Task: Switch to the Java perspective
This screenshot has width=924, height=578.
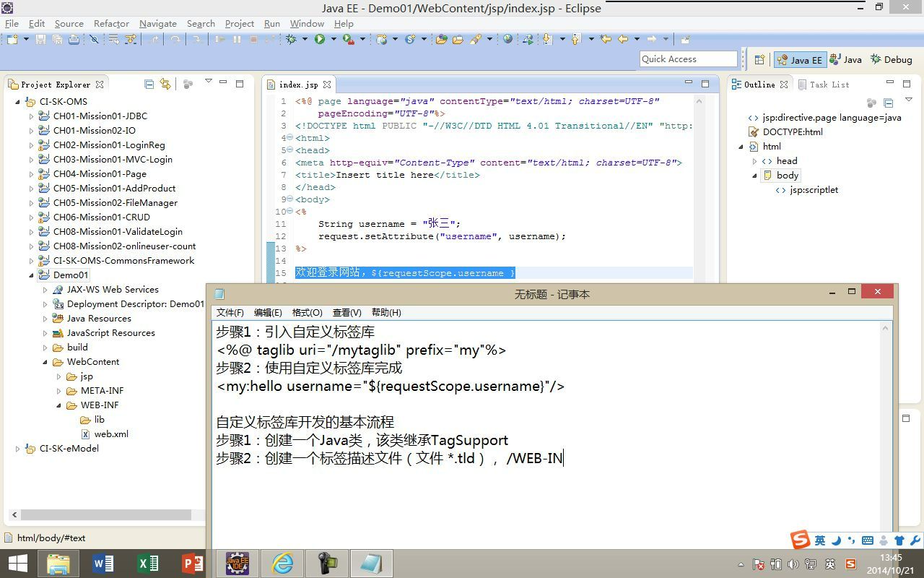Action: pyautogui.click(x=845, y=59)
